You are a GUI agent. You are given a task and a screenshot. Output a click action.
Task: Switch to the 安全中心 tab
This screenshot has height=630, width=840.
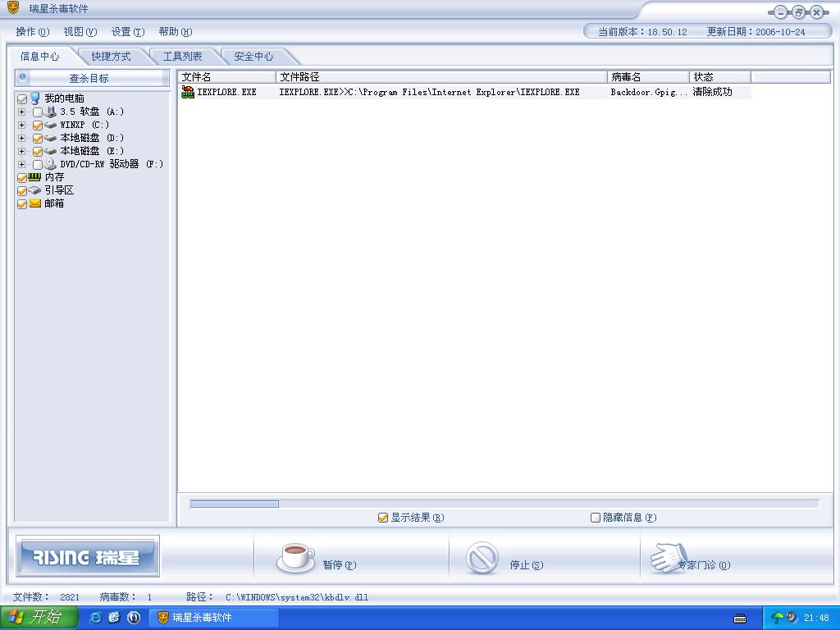point(254,57)
